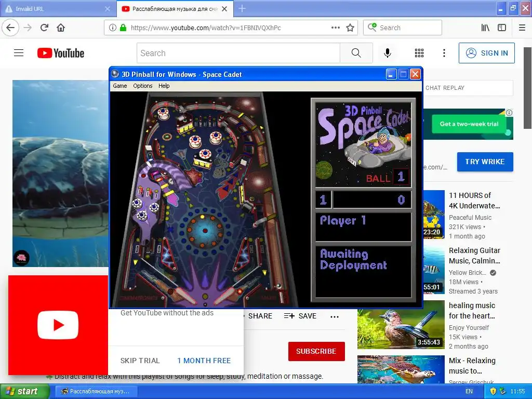Click SKIP TRIAL in the promo popup

pos(140,361)
